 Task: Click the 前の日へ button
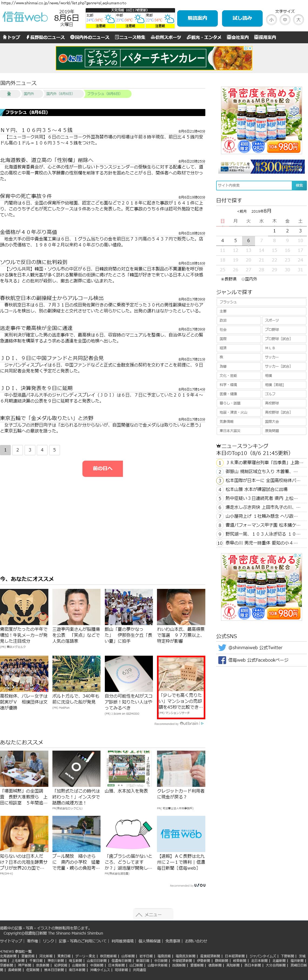103,468
